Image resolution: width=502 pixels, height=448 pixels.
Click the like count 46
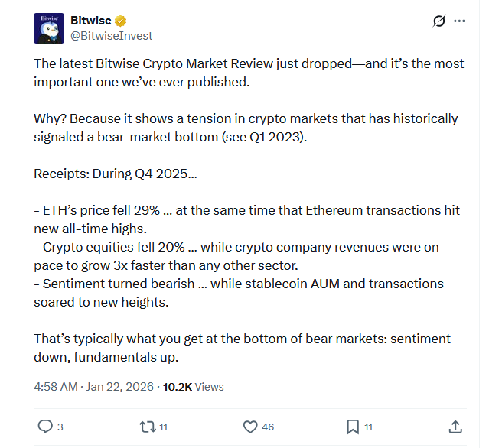pyautogui.click(x=268, y=427)
